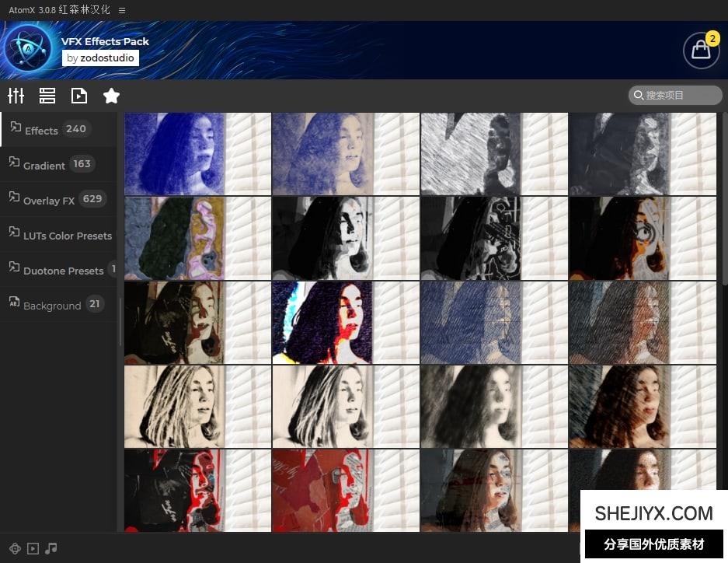The width and height of the screenshot is (728, 563).
Task: Select the first blue sketch effect thumbnail
Action: click(197, 154)
